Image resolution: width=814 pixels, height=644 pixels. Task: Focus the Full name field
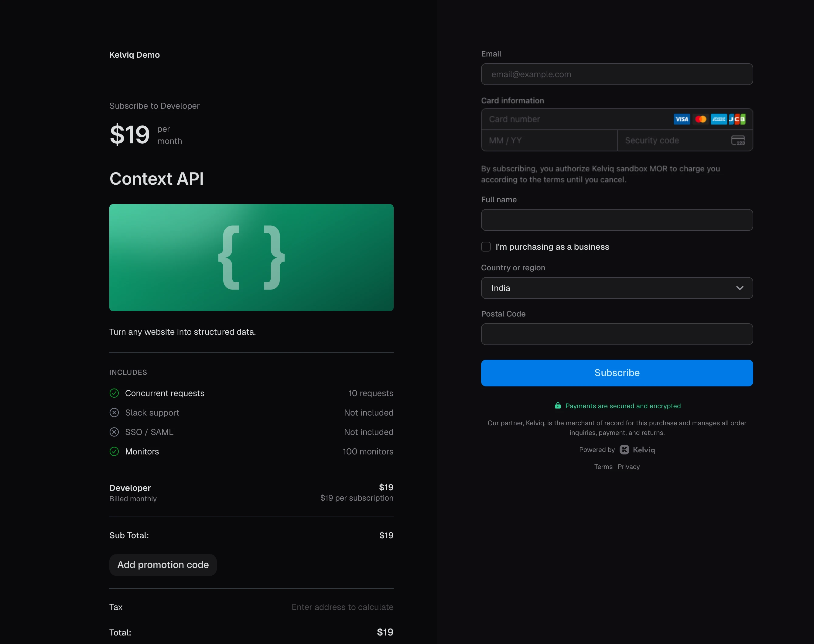[617, 220]
